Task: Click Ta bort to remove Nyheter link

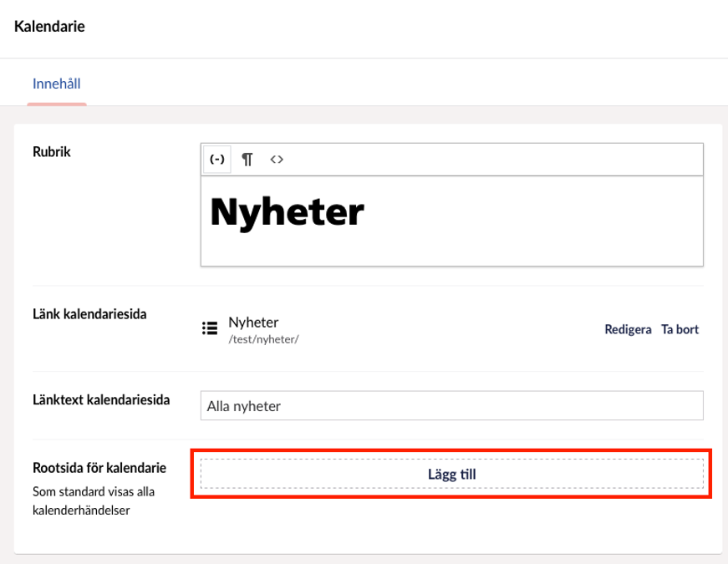Action: 680,329
